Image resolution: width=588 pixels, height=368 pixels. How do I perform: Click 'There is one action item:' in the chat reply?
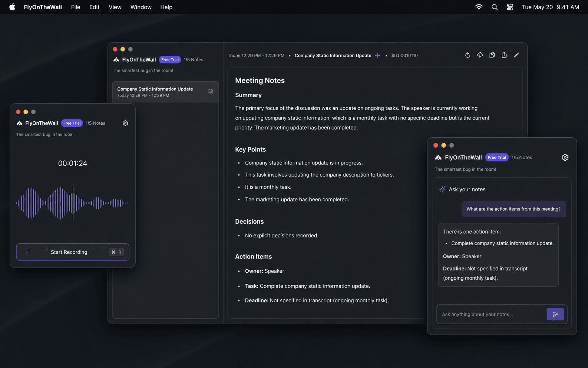point(472,231)
